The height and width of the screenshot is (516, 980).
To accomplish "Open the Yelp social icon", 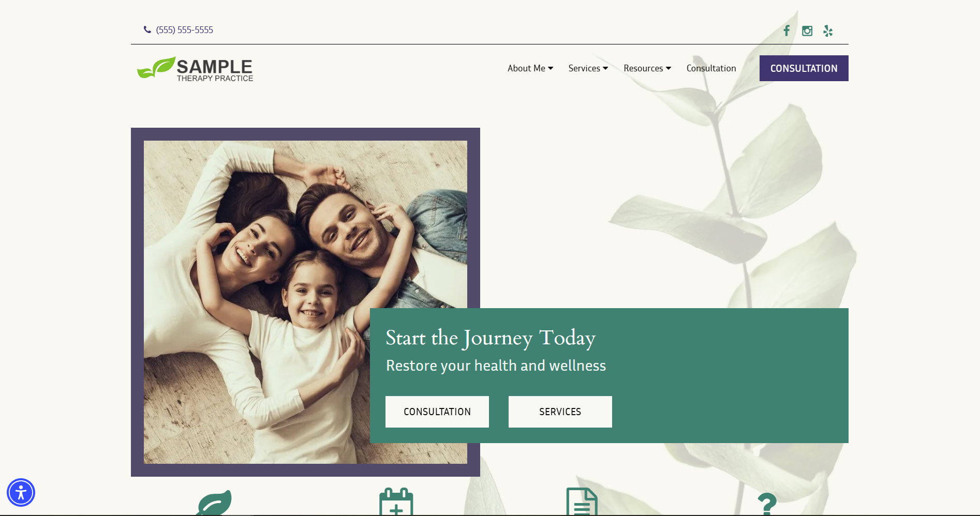I will click(828, 31).
